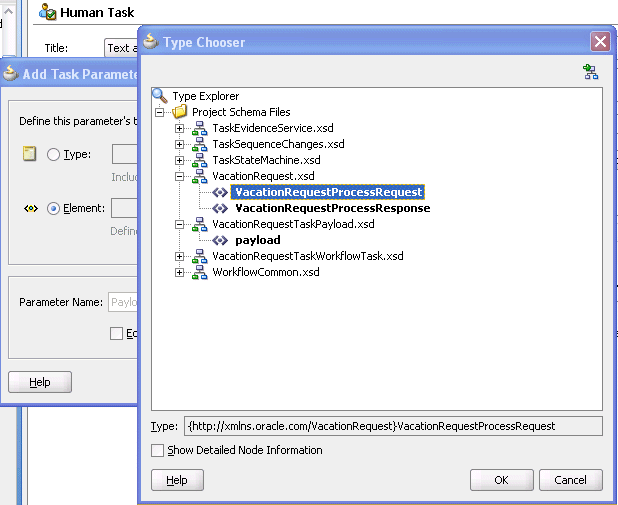
Task: Select VacationRequestProcessRequest element
Action: coord(328,192)
